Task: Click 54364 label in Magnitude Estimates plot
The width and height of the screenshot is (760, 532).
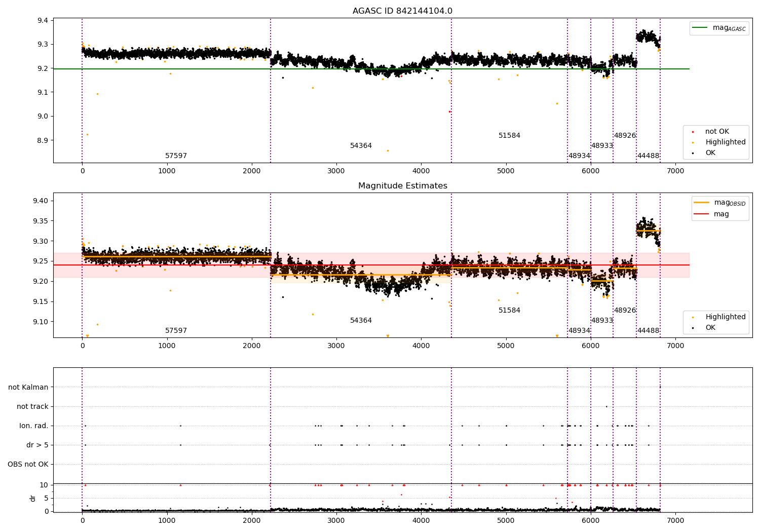Action: 361,321
